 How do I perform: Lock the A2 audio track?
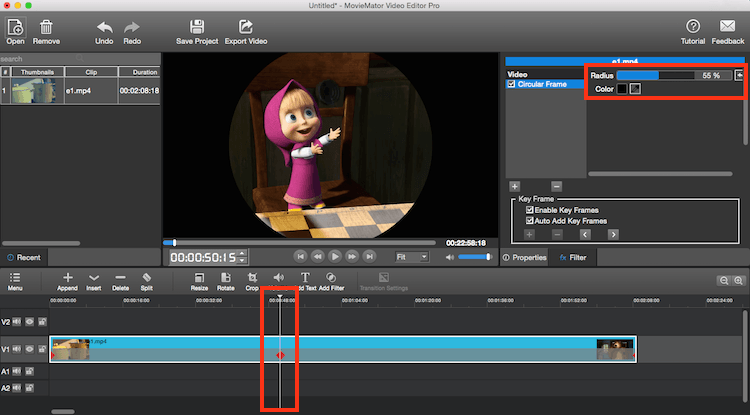click(29, 388)
